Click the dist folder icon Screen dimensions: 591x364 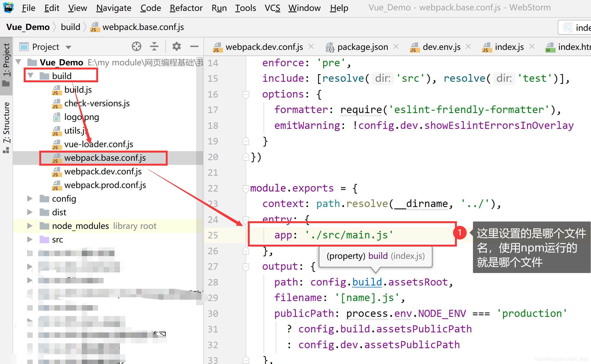(x=44, y=212)
